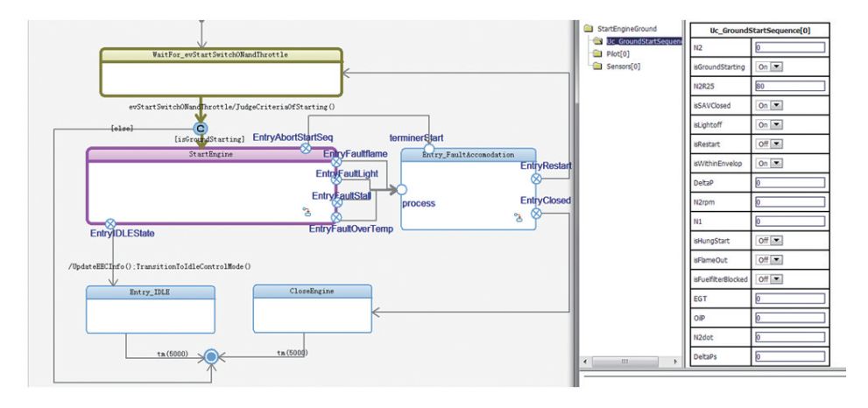This screenshot has height=408, width=868.
Task: Click the EntryFaultOverTemp exit point
Action: [x=336, y=217]
